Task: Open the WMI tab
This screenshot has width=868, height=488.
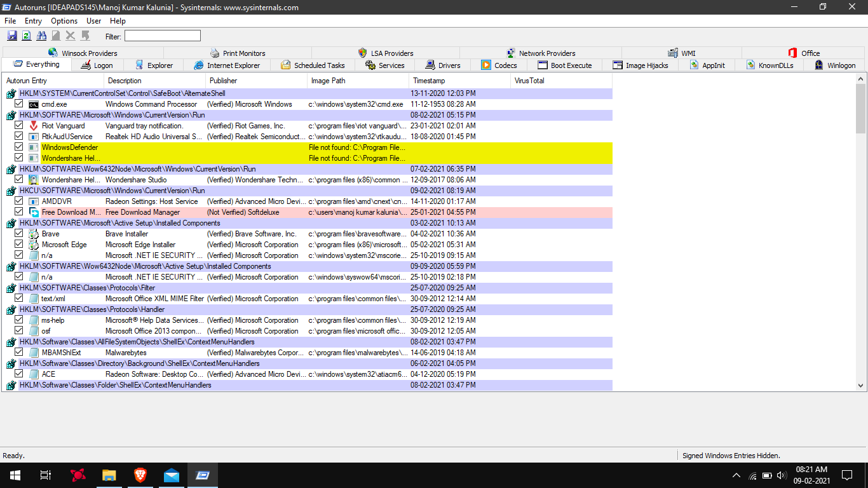Action: tap(682, 53)
